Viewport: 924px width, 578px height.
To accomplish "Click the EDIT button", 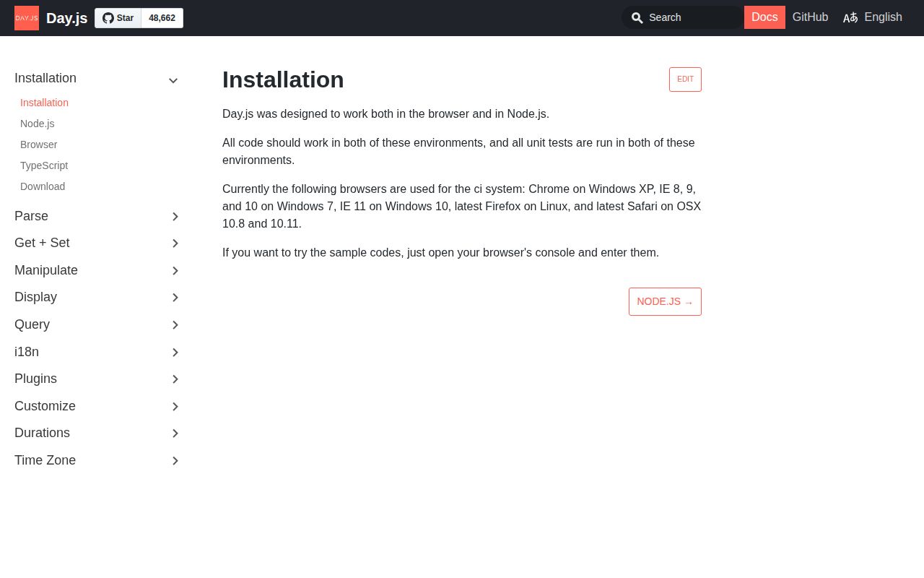I will 685,79.
